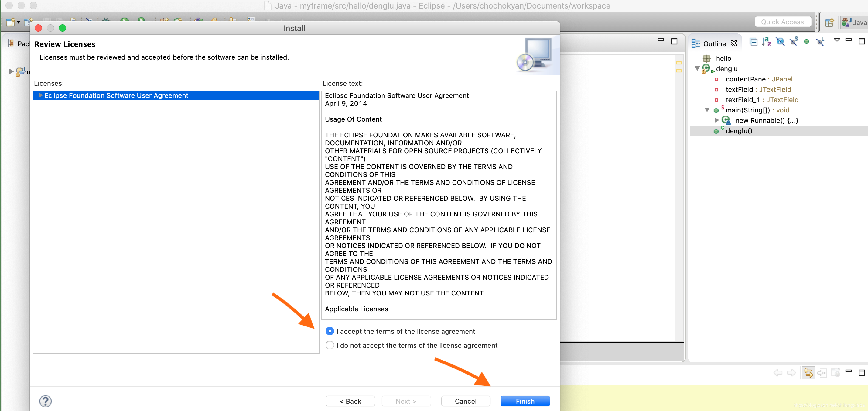Click upper warning marker in editor overview ruler
This screenshot has width=868, height=411.
(678, 63)
